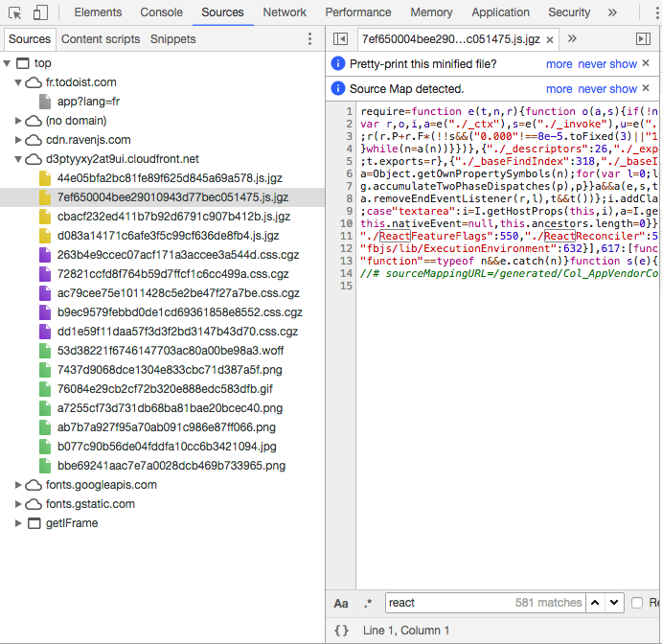The height and width of the screenshot is (644, 662).
Task: Expand the cdn.ravenjs.com node
Action: (x=18, y=140)
